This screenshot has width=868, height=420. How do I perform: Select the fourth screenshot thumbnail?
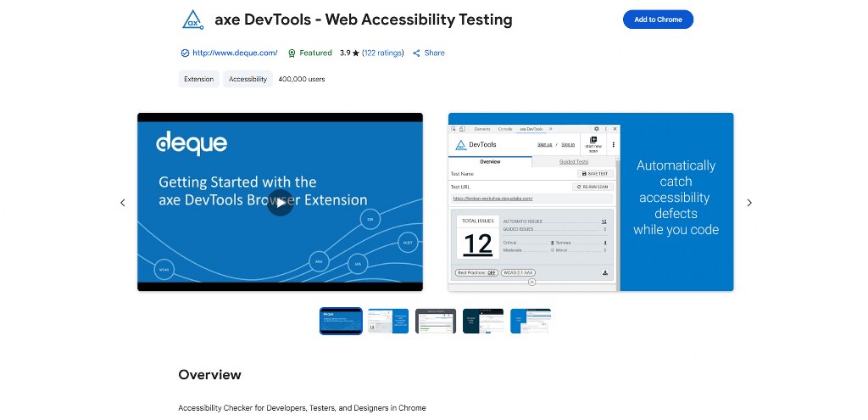coord(483,321)
